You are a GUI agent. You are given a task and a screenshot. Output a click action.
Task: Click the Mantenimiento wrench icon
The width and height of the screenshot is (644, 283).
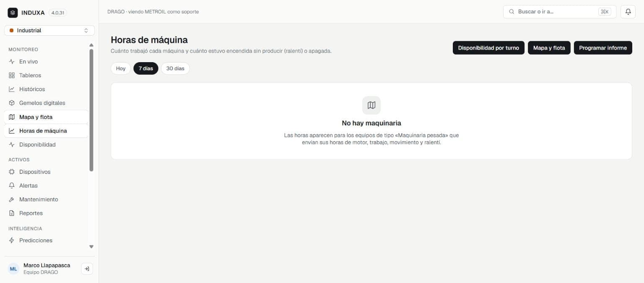click(x=12, y=199)
